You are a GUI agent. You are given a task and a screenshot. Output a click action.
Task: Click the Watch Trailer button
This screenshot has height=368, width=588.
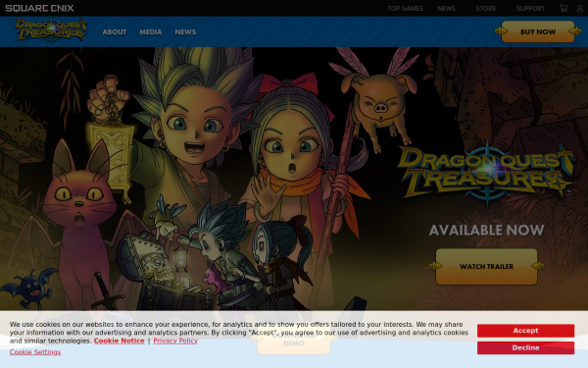(486, 266)
